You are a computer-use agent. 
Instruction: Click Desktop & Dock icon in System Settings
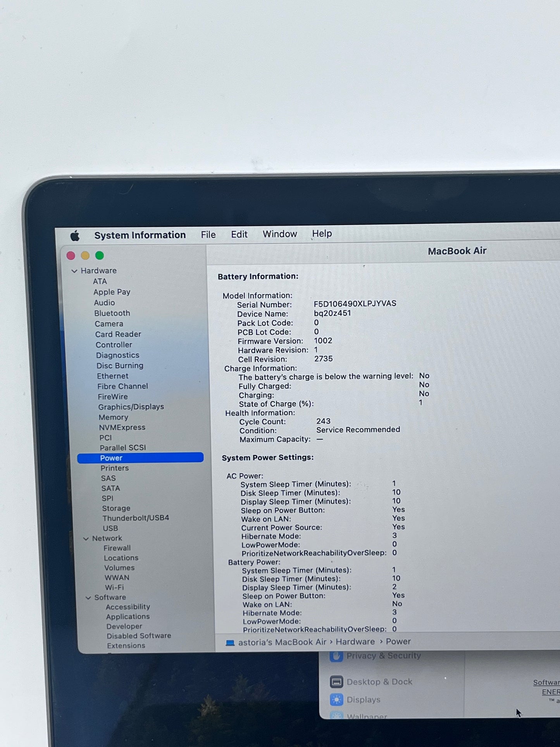pos(336,681)
